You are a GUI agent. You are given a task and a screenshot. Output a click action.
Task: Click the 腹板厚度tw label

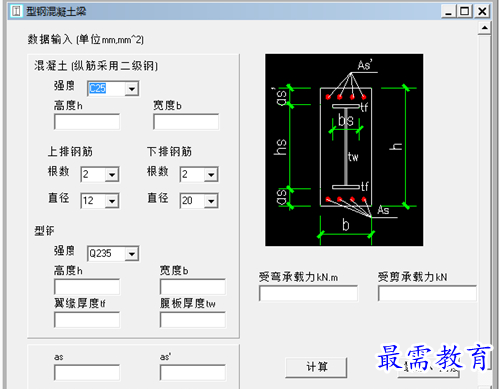(188, 303)
